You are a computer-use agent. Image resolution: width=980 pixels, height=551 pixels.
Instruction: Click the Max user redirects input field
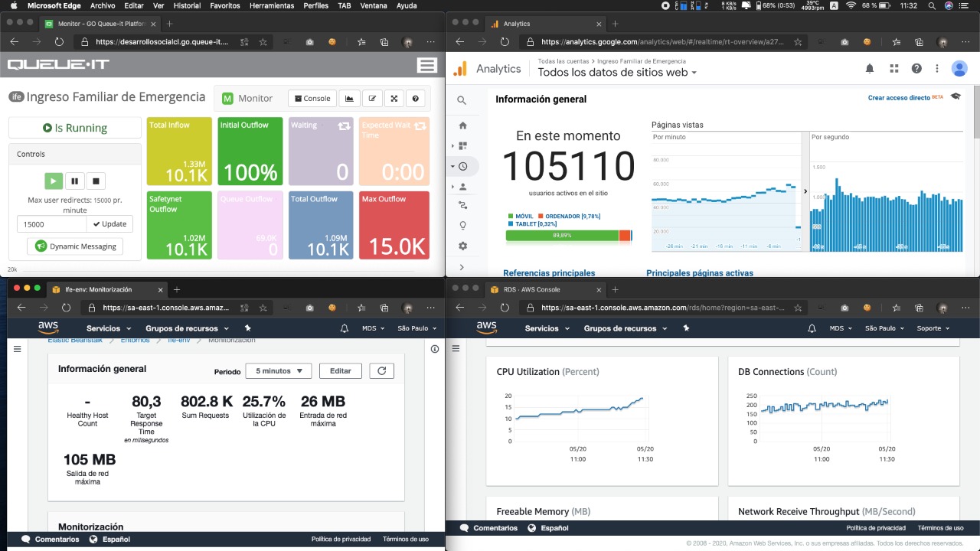click(51, 224)
